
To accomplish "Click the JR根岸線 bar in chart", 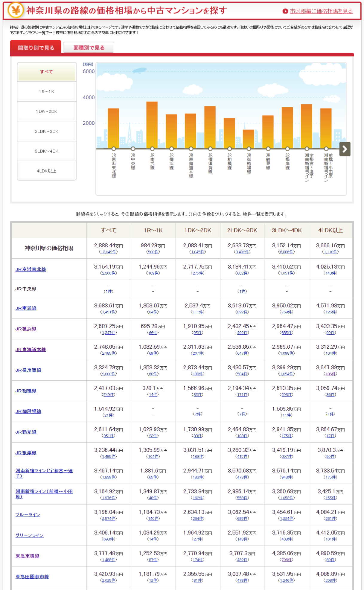I will click(x=287, y=128).
